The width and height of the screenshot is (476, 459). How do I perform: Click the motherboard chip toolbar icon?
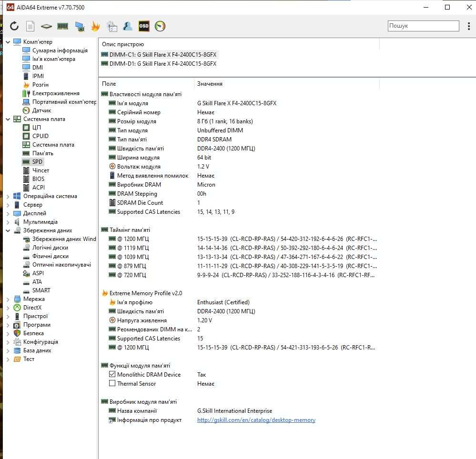(x=46, y=26)
